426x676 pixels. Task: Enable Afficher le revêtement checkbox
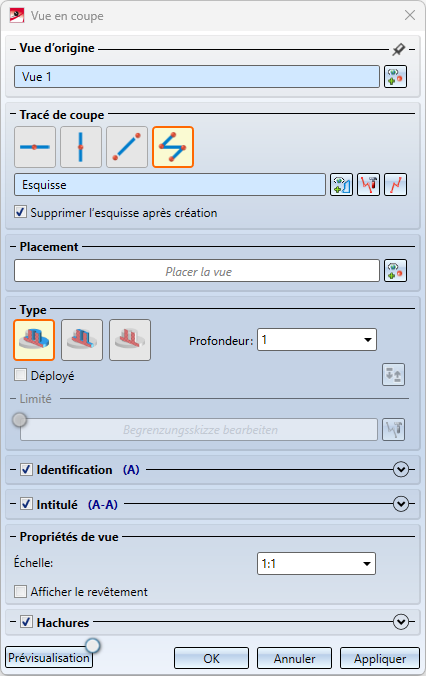point(20,591)
